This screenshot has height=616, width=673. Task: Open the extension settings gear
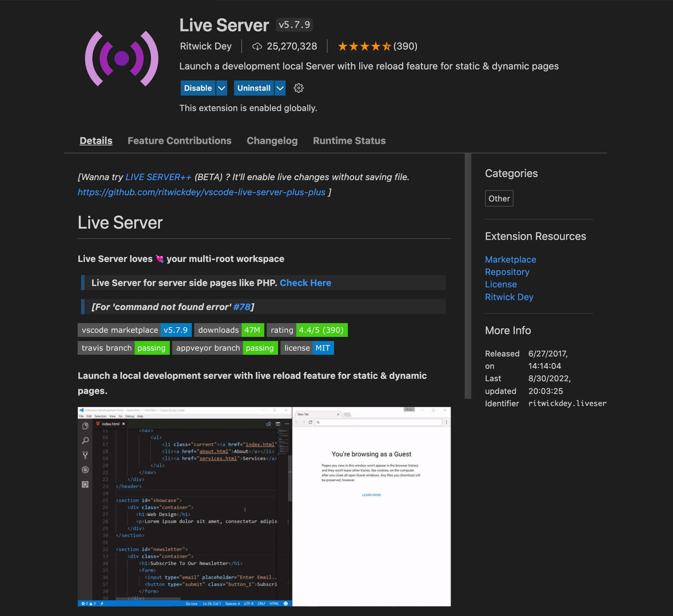(299, 88)
